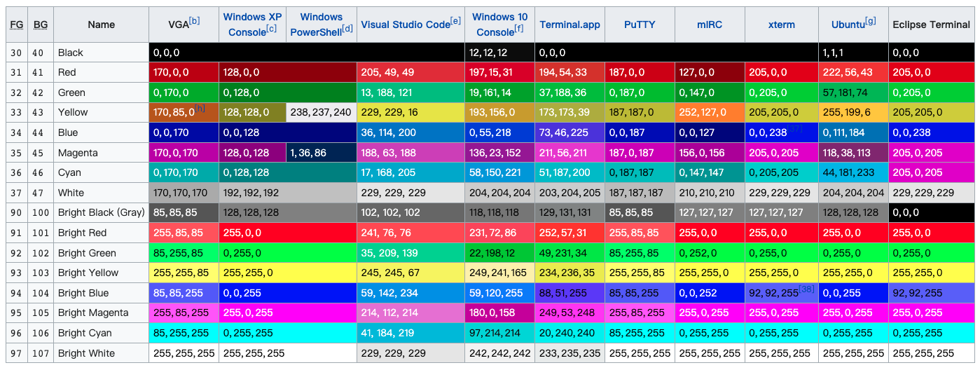Select VS Code Bright Magenta swatch 214, 112, 214

point(410,313)
